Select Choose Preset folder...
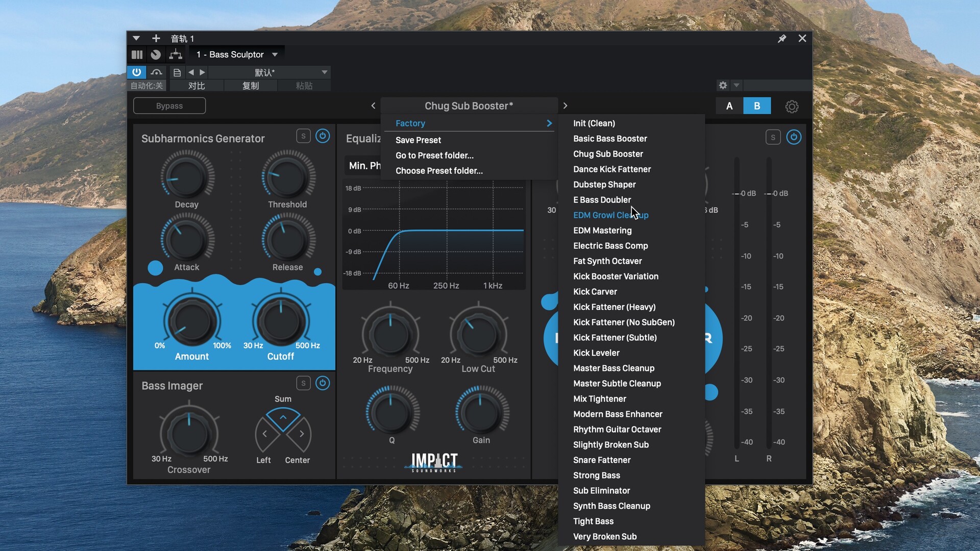 [x=439, y=170]
